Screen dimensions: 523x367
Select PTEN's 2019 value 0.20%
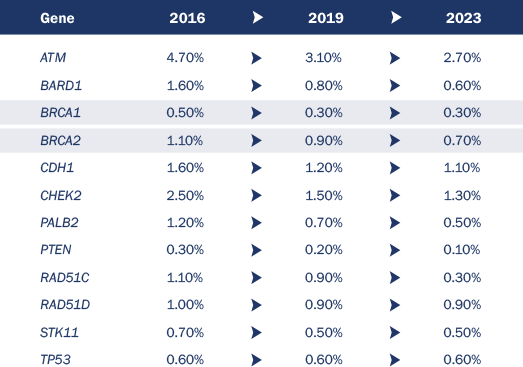coord(324,250)
